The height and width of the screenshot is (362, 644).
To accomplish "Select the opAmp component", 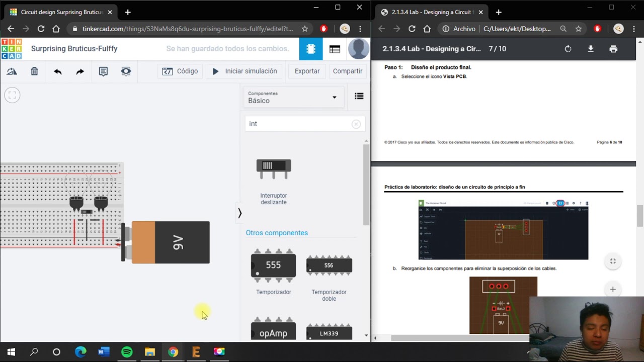I will click(273, 329).
